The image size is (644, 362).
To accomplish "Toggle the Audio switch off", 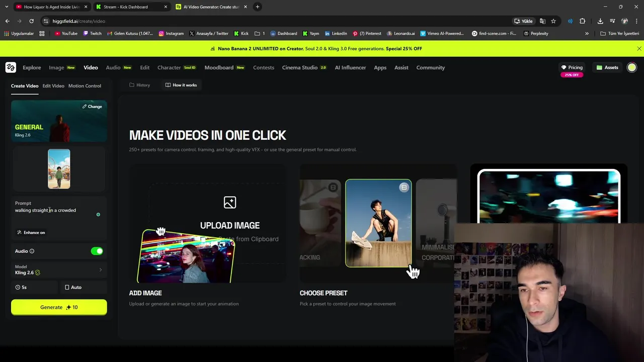I will pos(97,251).
